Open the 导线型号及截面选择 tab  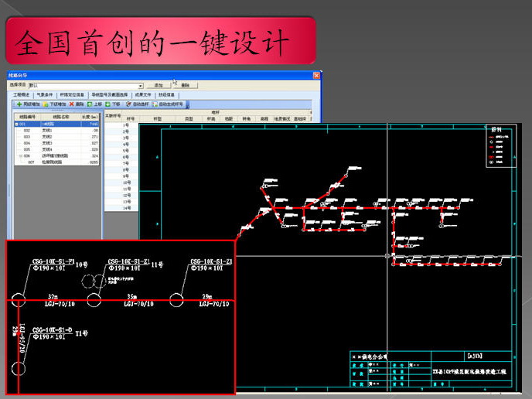tap(110, 94)
